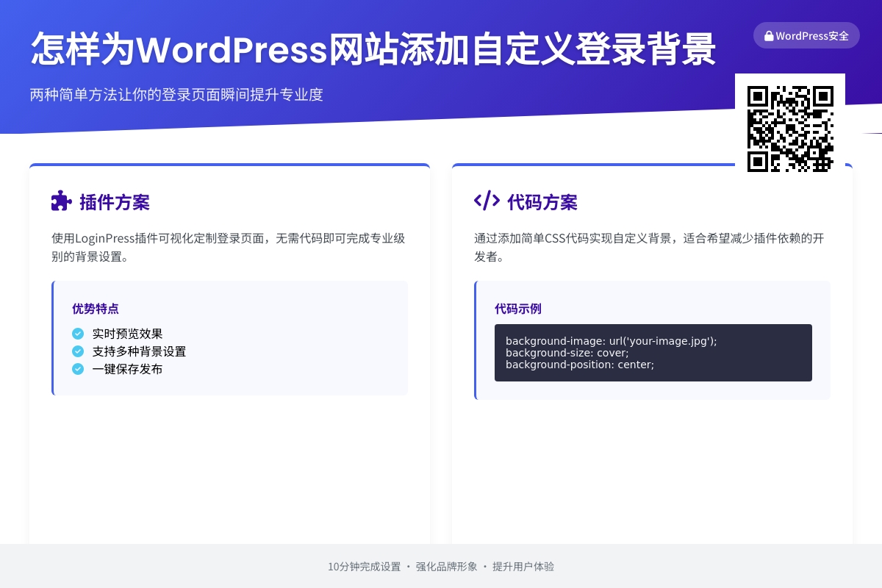Viewport: 882px width, 588px height.
Task: Click the 代码示例 subheading
Action: (x=518, y=309)
